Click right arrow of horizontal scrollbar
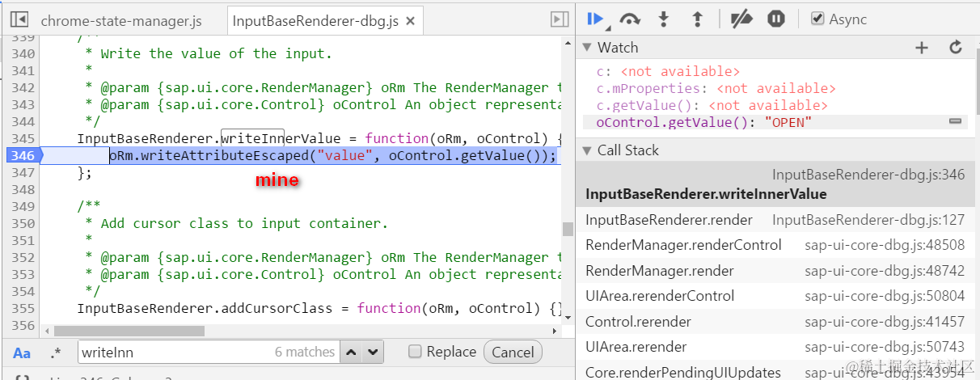The height and width of the screenshot is (380, 980). (x=555, y=331)
